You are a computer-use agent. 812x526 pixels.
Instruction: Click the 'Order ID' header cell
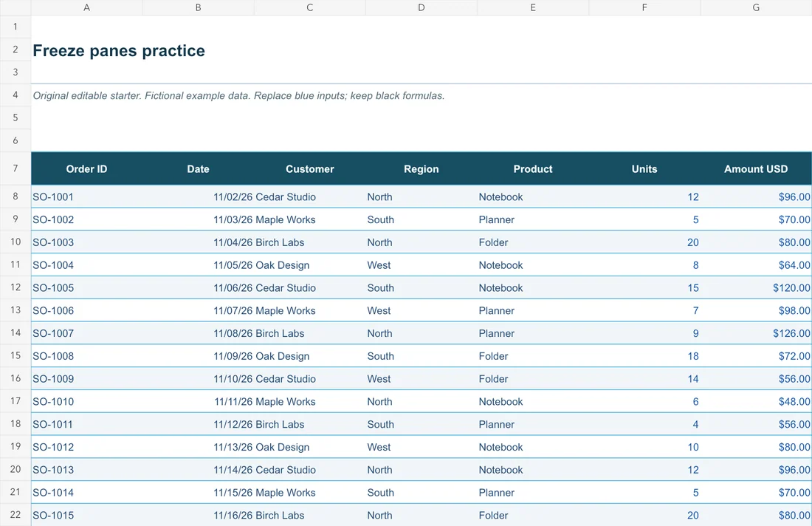click(86, 169)
